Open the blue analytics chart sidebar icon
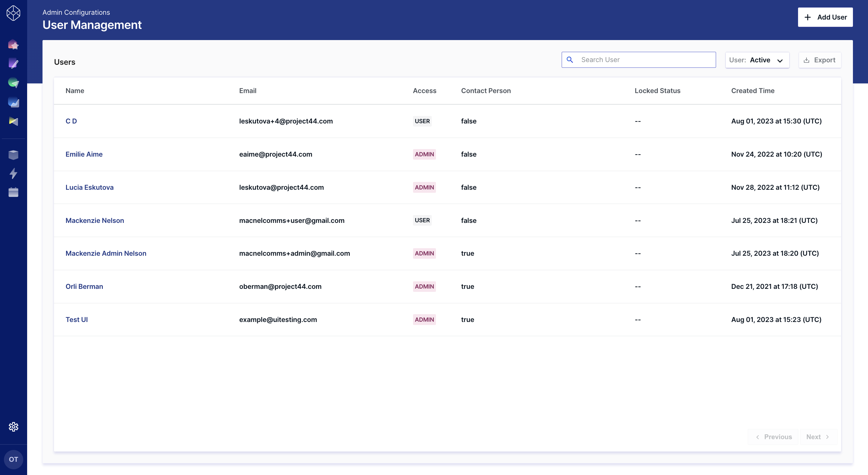 14,102
